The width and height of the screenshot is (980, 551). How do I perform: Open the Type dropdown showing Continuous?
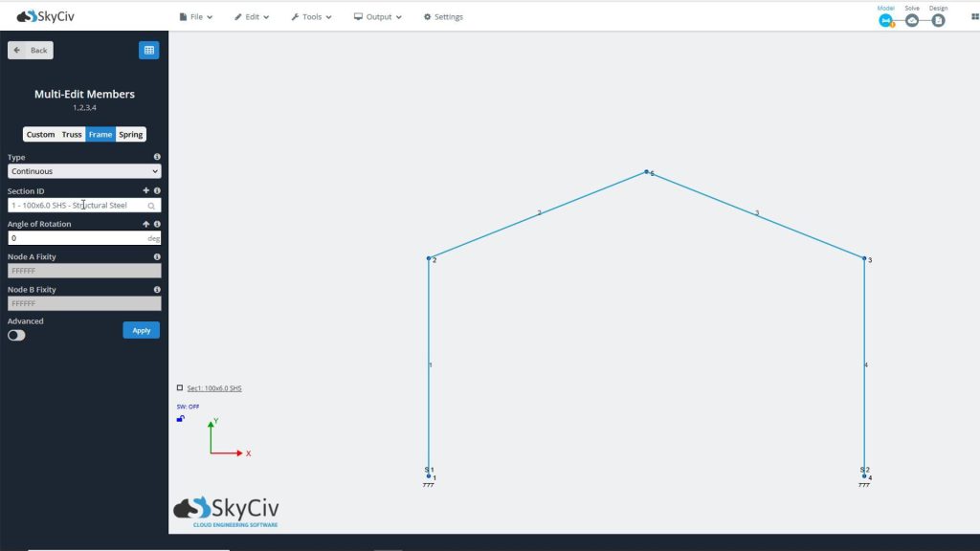83,170
